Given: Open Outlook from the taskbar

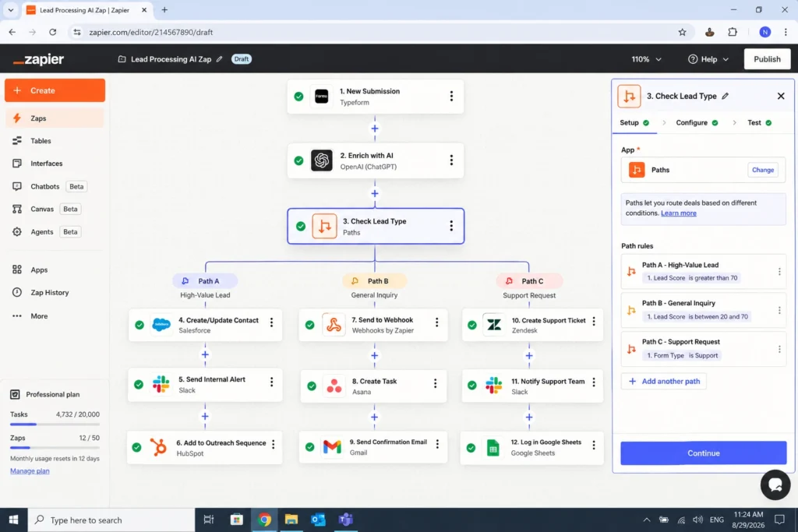Looking at the screenshot, I should [x=318, y=520].
